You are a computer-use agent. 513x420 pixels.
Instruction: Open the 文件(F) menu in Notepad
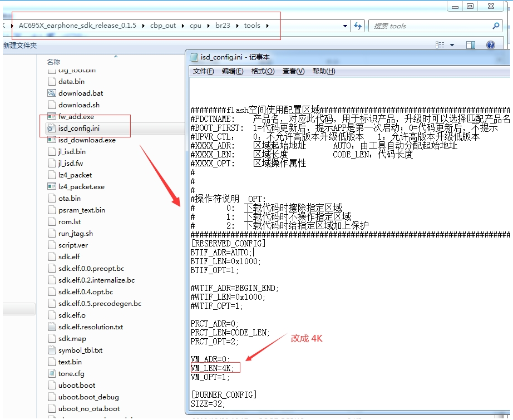[x=203, y=71]
